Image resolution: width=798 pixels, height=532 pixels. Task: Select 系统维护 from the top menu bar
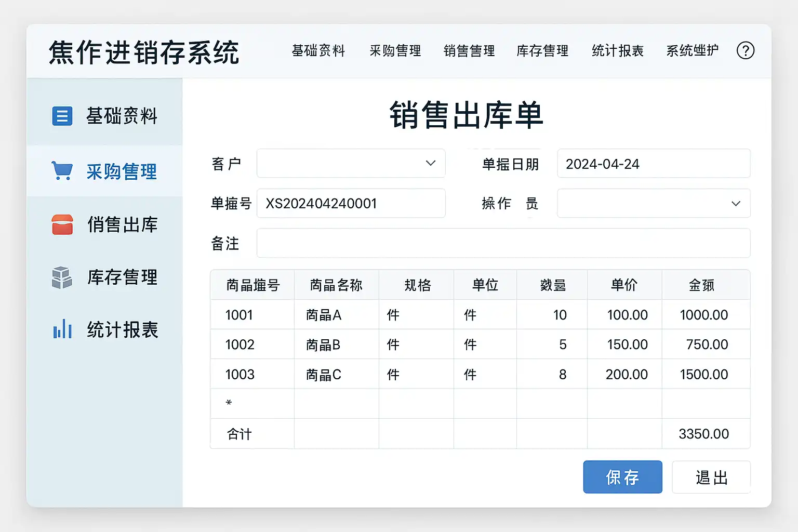[x=692, y=51]
